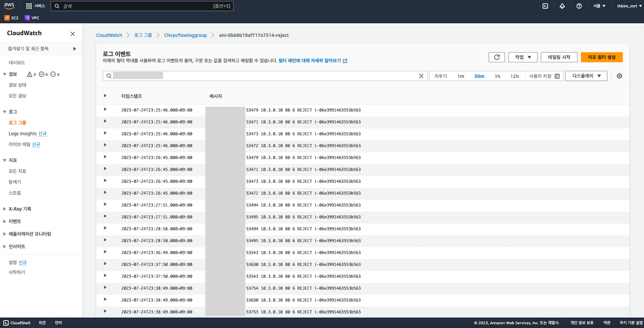This screenshot has width=644, height=328.
Task: Click the alarm warning triangle count
Action: [32, 74]
